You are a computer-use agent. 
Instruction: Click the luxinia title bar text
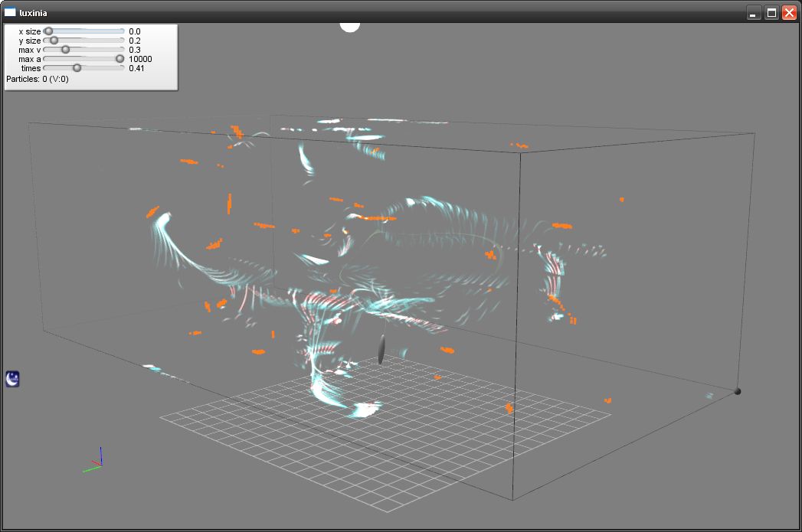33,12
